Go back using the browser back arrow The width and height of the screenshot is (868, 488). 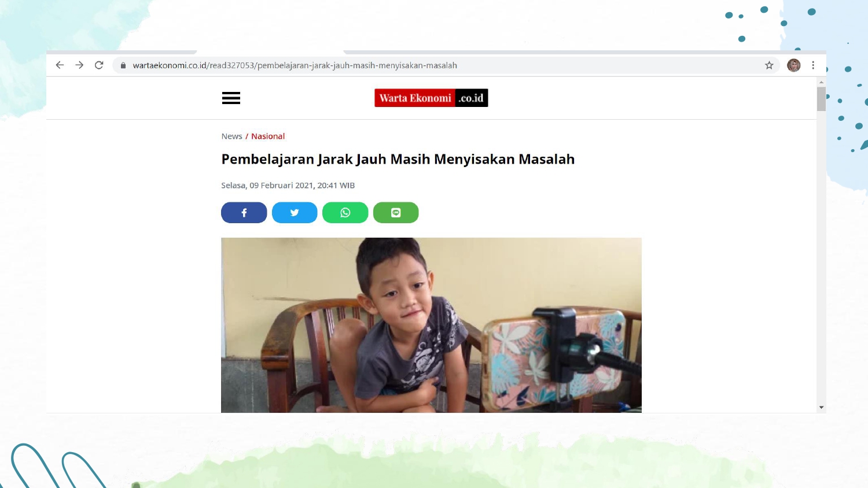pos(60,65)
